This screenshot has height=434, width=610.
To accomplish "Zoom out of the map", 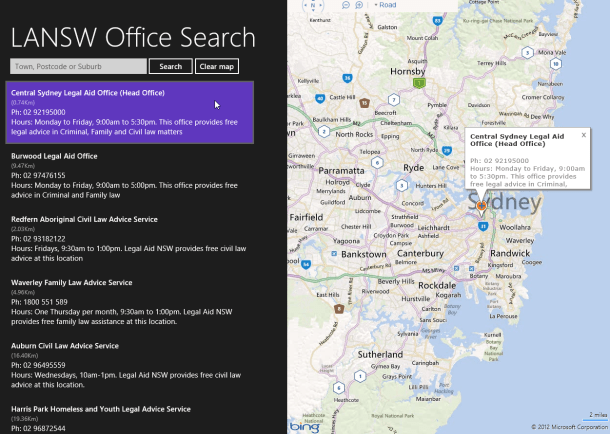I will pos(345,5).
